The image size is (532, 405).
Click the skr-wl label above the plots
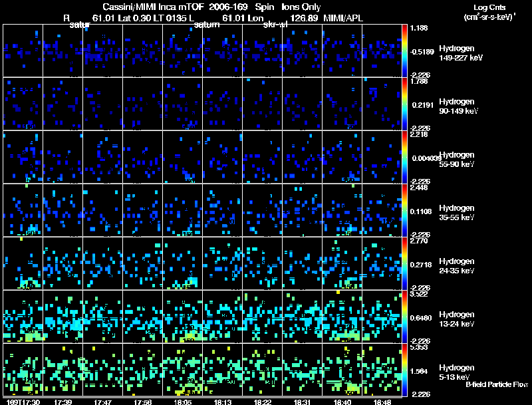pyautogui.click(x=276, y=25)
